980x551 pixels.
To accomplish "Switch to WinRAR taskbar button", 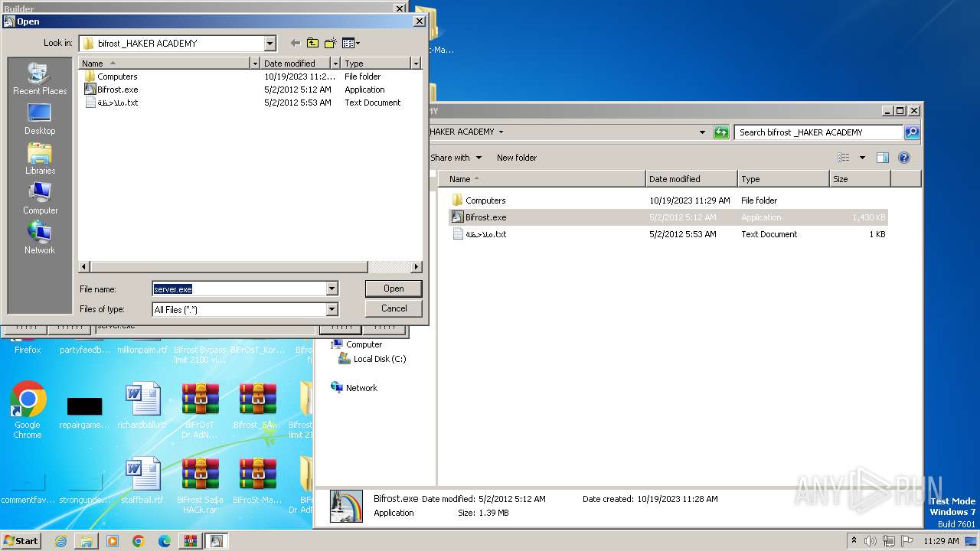I will click(191, 541).
